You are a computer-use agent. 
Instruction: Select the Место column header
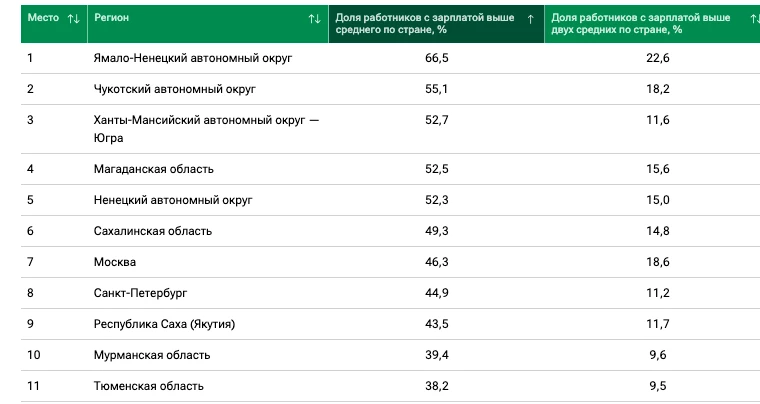click(x=43, y=17)
